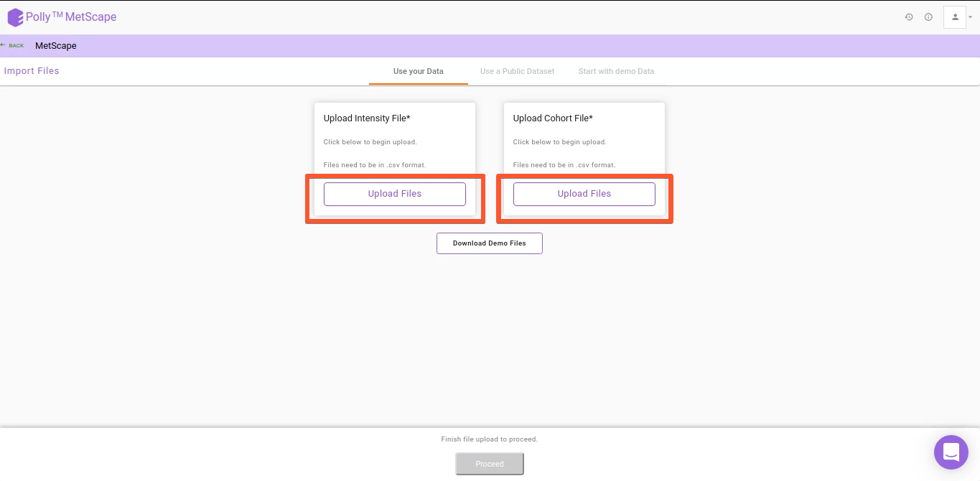The height and width of the screenshot is (481, 980).
Task: Click the Import Files label
Action: [x=32, y=71]
